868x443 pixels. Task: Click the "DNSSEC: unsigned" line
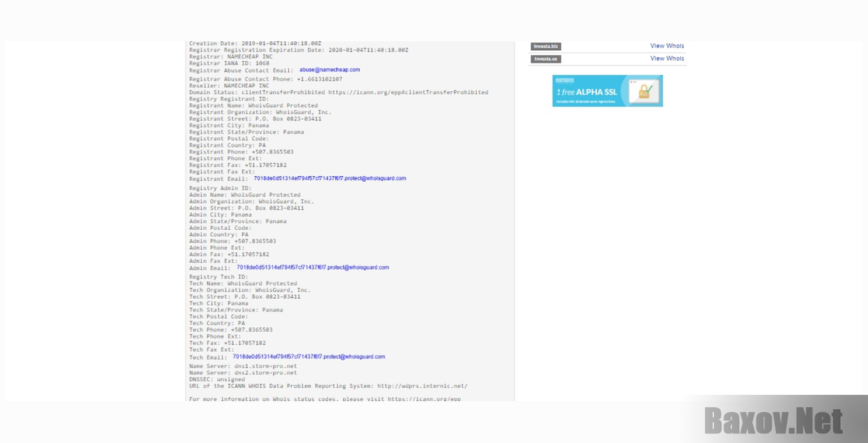coord(219,380)
